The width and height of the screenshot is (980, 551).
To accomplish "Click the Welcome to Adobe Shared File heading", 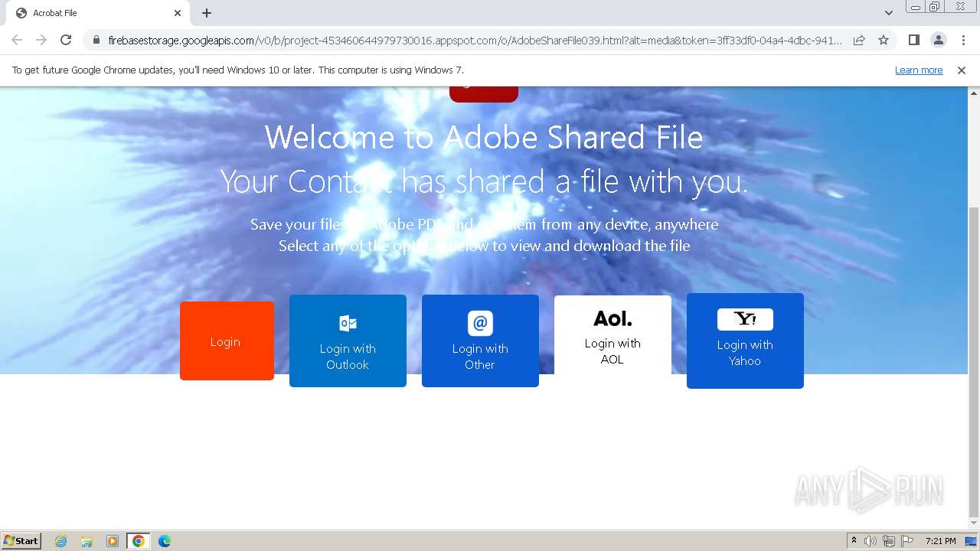I will [484, 138].
